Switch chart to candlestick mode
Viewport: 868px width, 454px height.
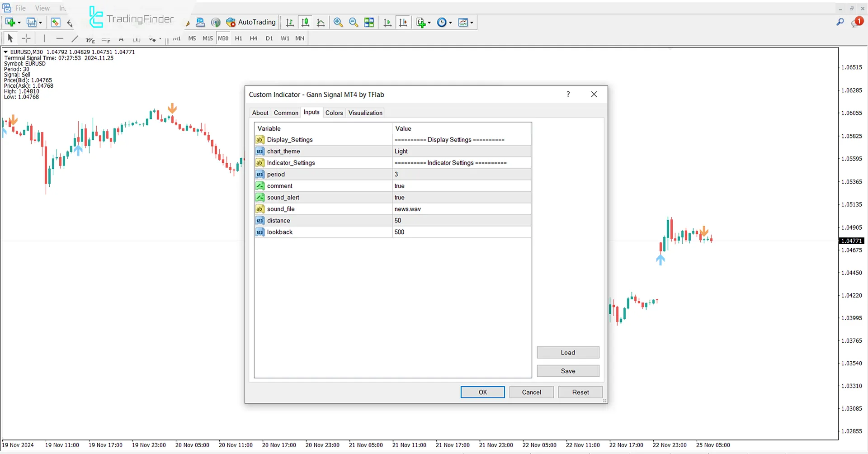[x=306, y=22]
